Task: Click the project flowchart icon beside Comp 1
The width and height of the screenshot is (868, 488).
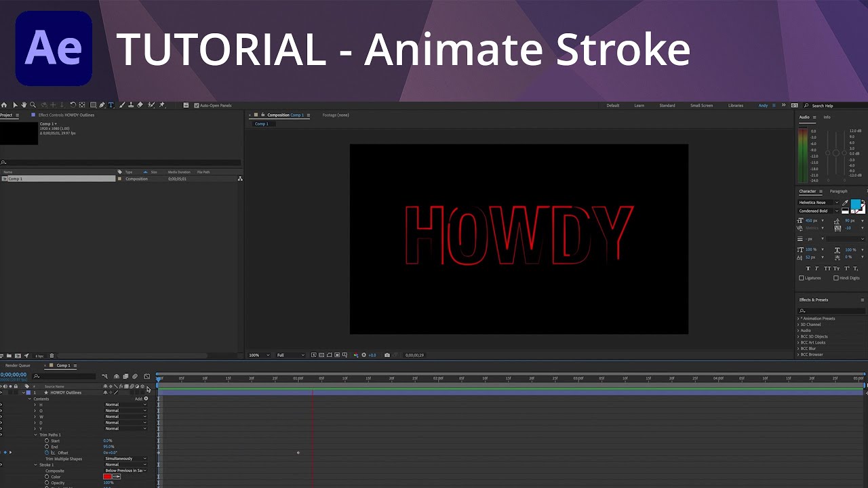Action: coord(240,179)
